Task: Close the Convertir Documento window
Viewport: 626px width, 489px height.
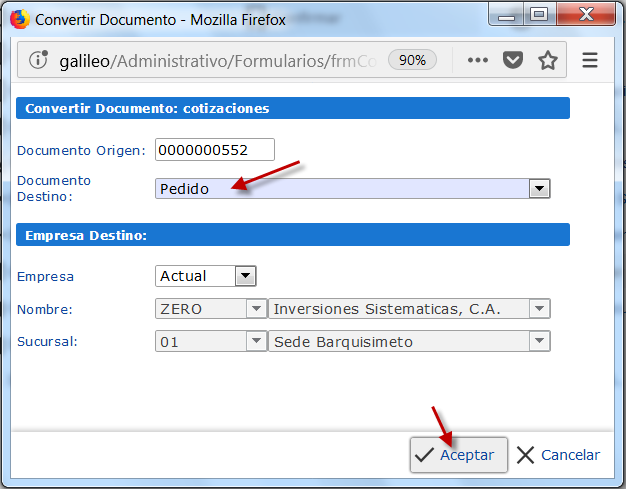Action: [586, 14]
